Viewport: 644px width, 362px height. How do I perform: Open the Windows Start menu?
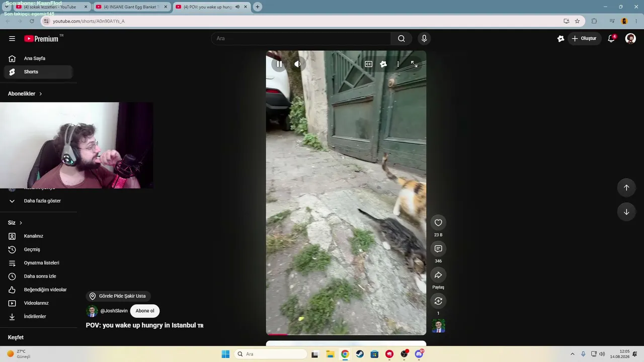225,354
